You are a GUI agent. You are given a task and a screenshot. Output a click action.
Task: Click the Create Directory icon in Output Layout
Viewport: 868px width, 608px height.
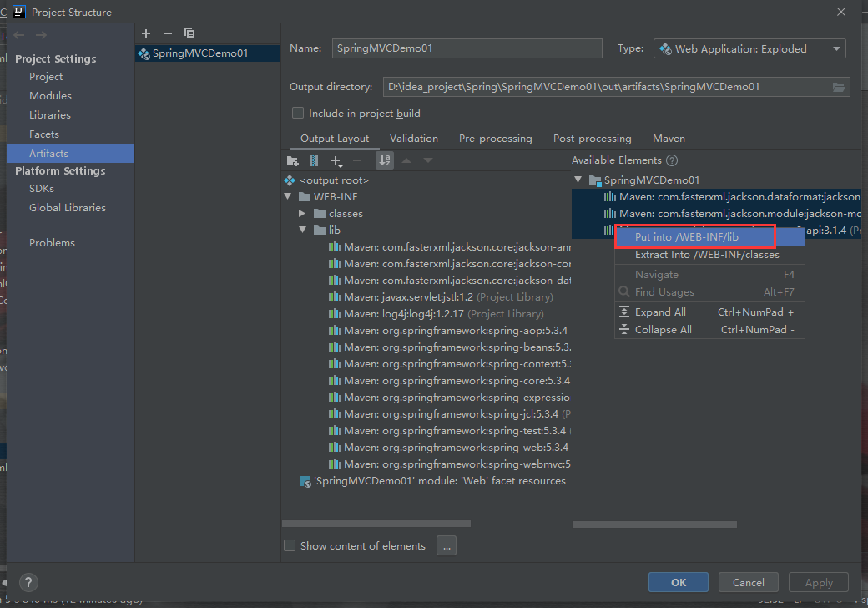coord(293,160)
